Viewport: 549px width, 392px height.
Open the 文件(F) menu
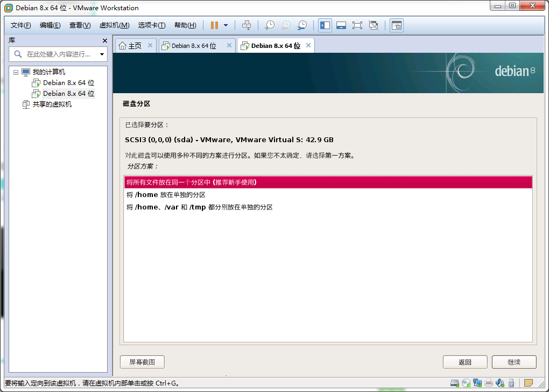[20, 25]
